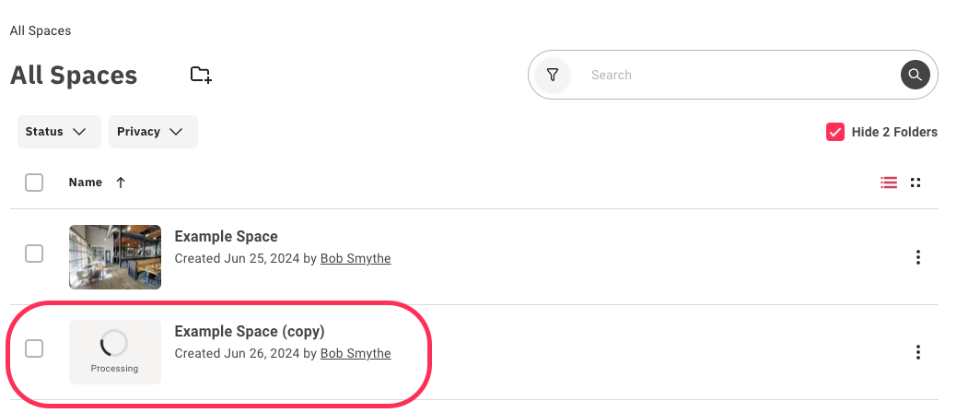The height and width of the screenshot is (413, 980).
Task: Open more options for Example Space
Action: pyautogui.click(x=917, y=257)
